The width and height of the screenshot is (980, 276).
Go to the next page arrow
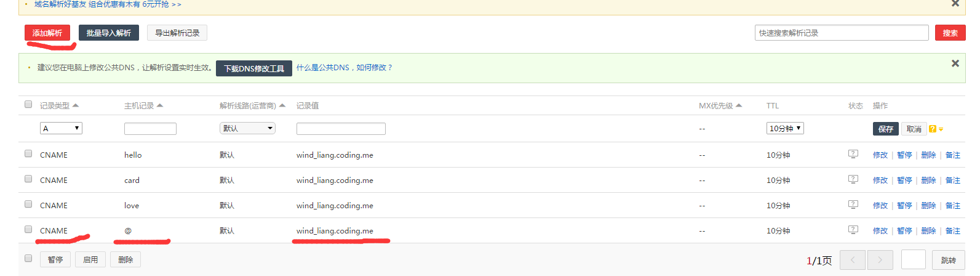880,260
